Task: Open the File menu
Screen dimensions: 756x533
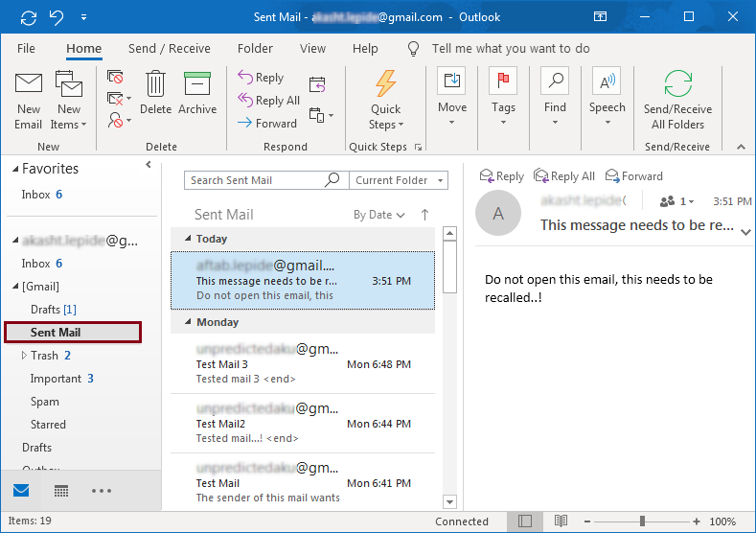Action: [x=26, y=48]
